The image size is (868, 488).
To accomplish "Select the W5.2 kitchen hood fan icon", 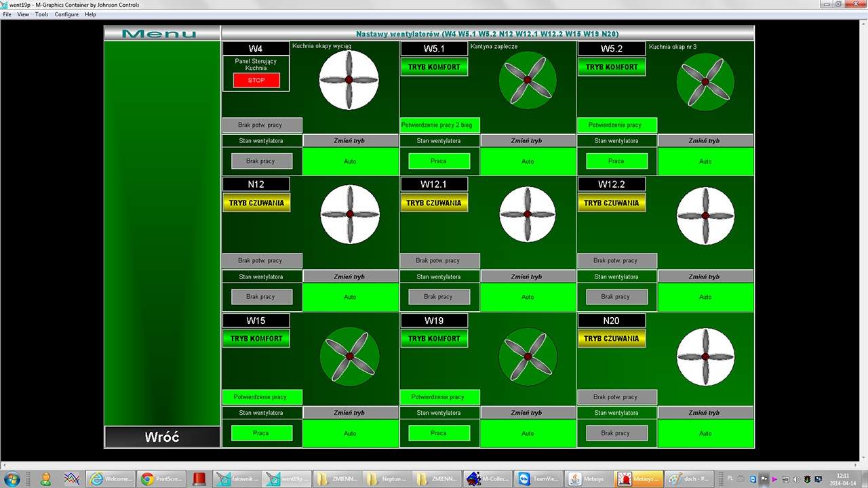I will click(x=705, y=81).
